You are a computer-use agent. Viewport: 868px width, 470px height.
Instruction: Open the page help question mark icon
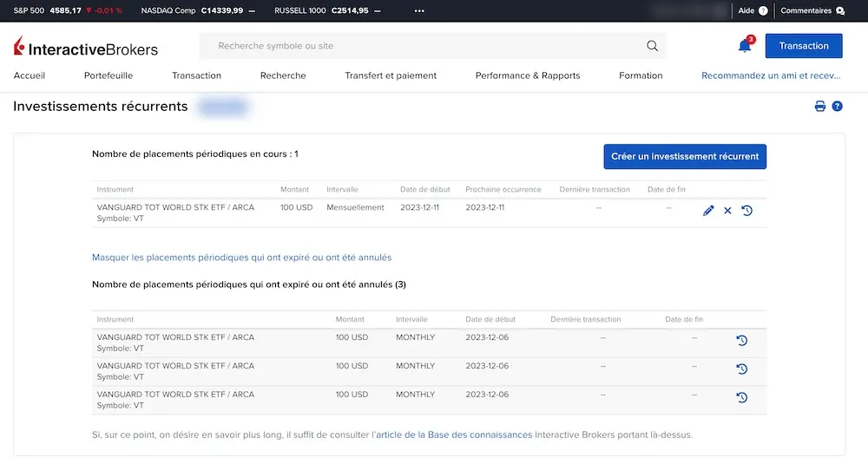tap(837, 106)
